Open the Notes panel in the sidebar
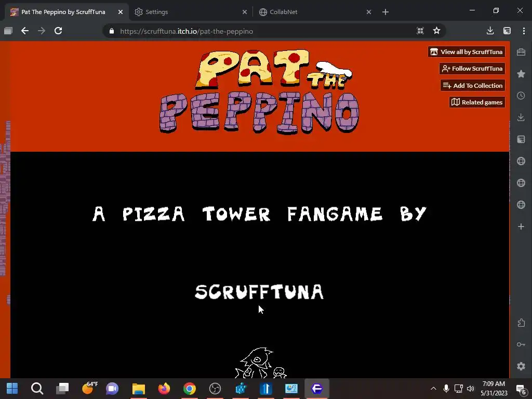Viewport: 532px width, 399px height. [x=521, y=139]
